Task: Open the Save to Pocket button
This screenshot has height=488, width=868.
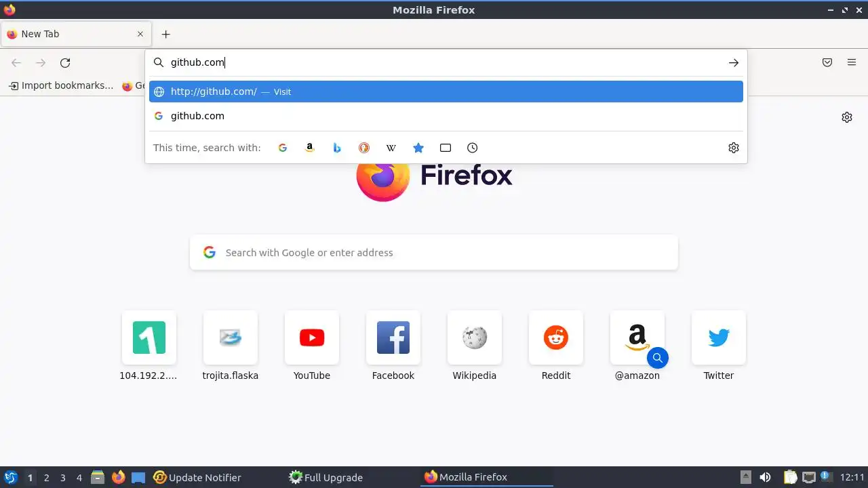Action: (x=827, y=62)
